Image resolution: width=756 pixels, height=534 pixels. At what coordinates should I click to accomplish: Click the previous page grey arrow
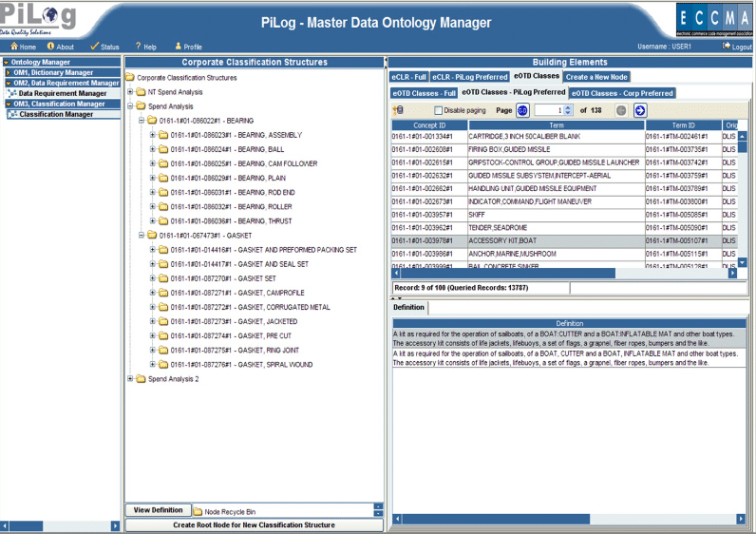(x=621, y=110)
